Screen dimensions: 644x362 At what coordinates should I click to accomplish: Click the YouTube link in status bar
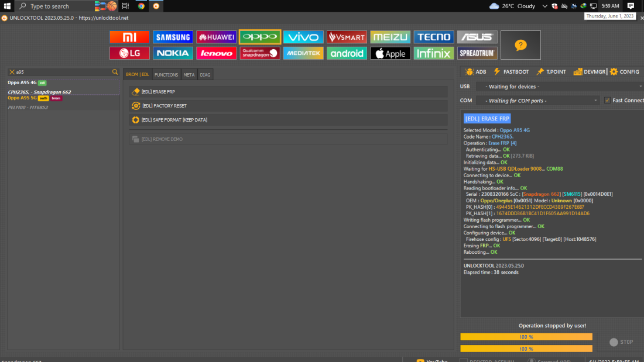[x=432, y=360]
